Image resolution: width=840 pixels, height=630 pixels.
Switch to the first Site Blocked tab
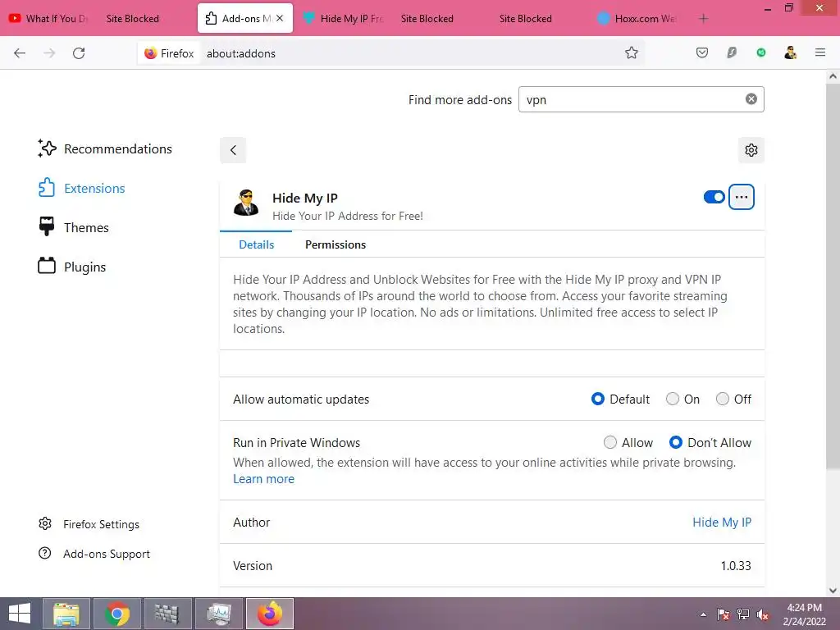tap(132, 18)
